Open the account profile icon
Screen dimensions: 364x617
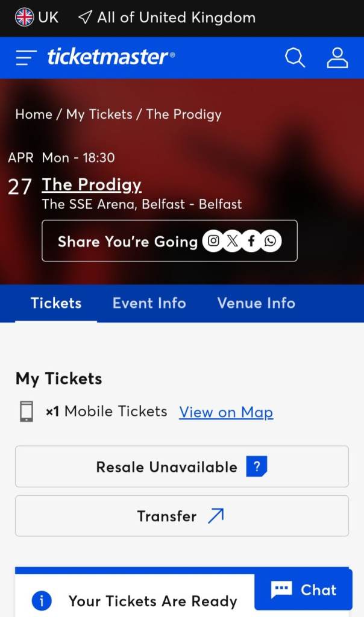click(337, 58)
